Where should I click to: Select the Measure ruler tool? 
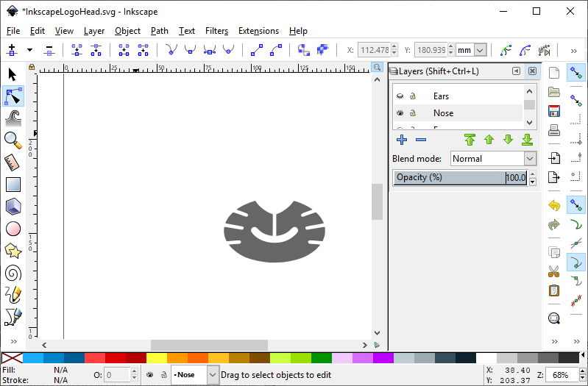pos(13,162)
